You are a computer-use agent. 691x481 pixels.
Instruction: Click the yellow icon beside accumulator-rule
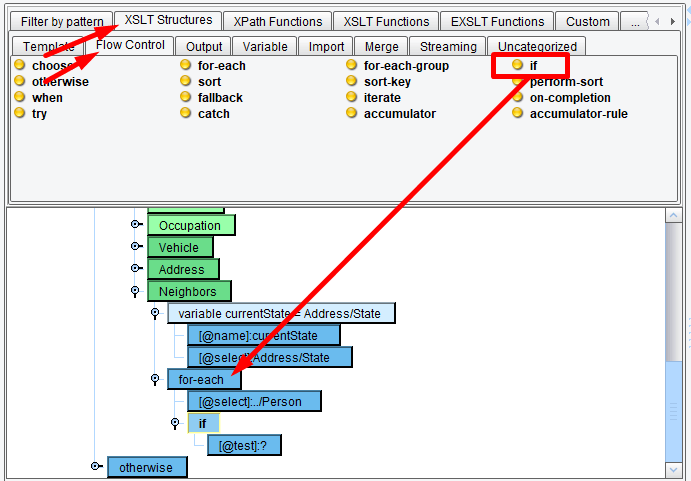point(518,114)
